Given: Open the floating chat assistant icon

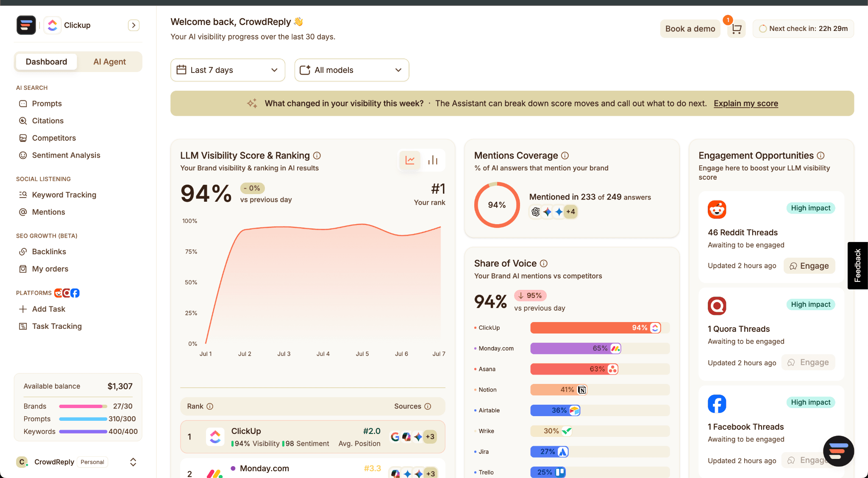Looking at the screenshot, I should pyautogui.click(x=838, y=451).
